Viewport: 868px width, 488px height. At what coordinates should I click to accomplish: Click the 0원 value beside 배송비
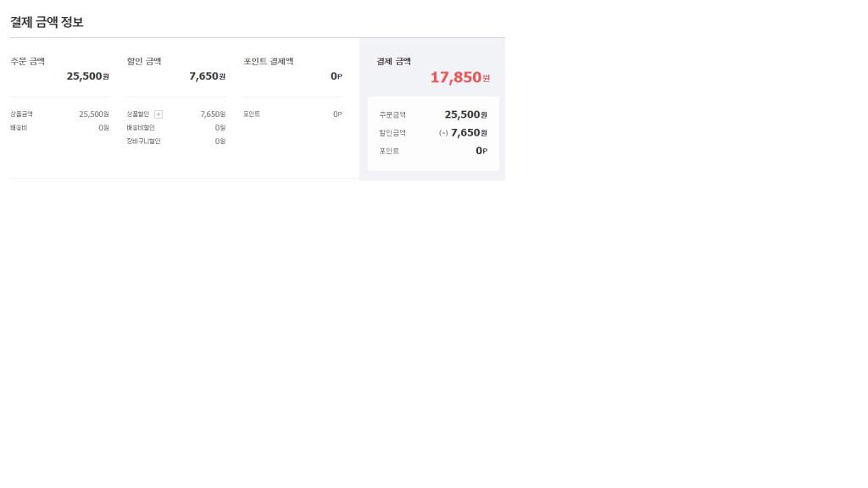coord(103,128)
